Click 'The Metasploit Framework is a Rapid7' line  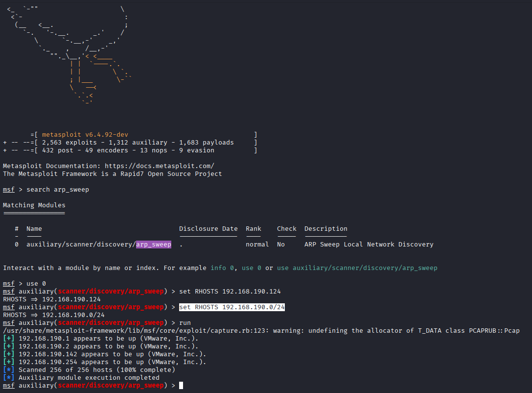pyautogui.click(x=112, y=173)
